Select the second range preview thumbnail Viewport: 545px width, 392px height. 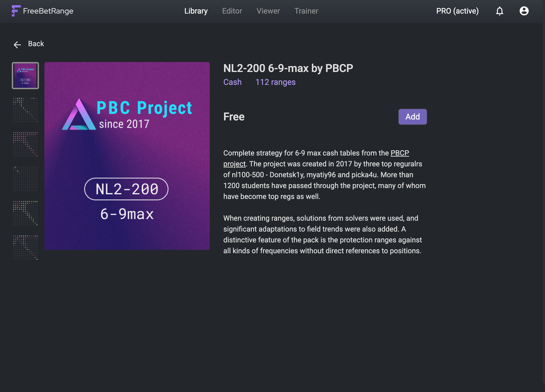25,110
